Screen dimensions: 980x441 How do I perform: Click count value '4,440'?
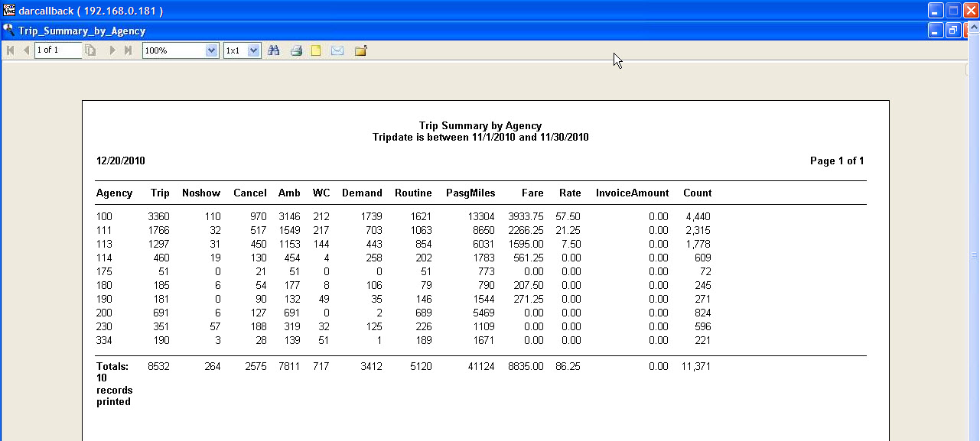698,217
